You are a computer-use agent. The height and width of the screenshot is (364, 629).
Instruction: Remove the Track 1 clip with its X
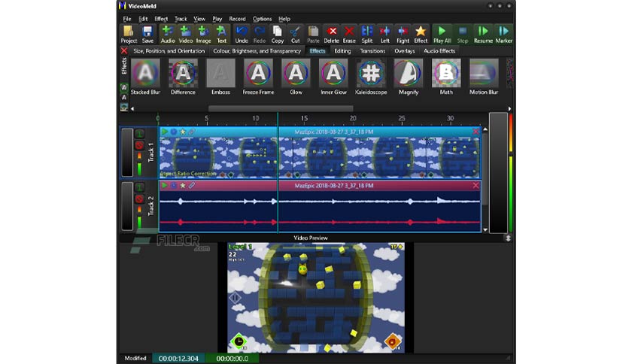[476, 132]
